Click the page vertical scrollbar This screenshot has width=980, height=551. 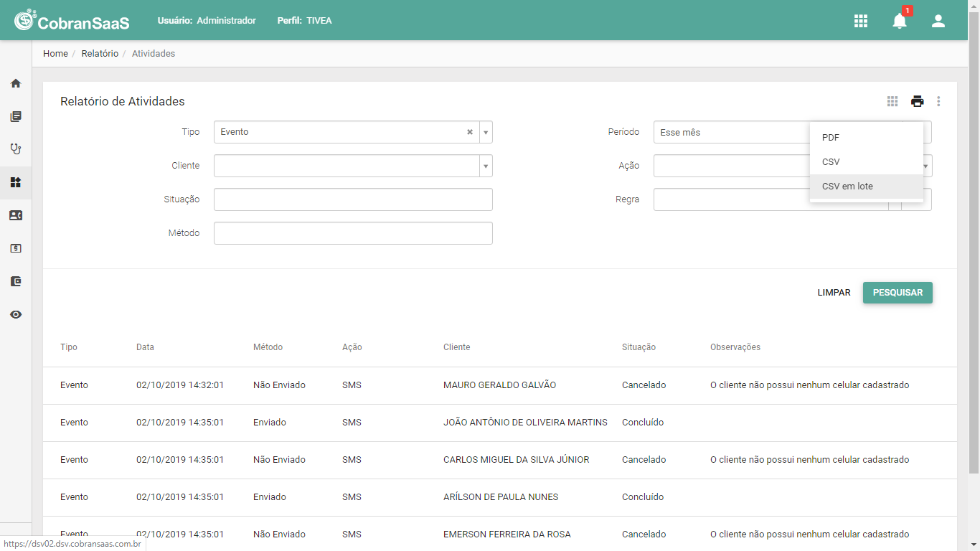pos(974,244)
